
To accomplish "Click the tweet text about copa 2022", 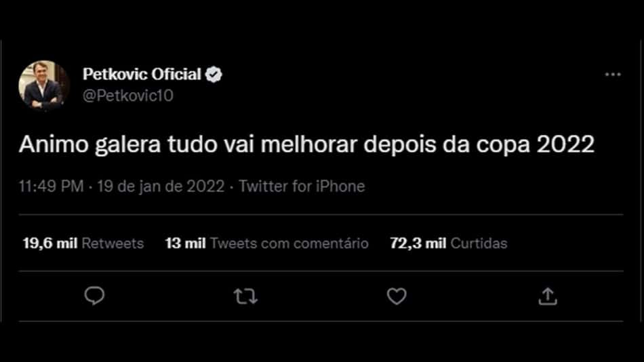I will (306, 144).
